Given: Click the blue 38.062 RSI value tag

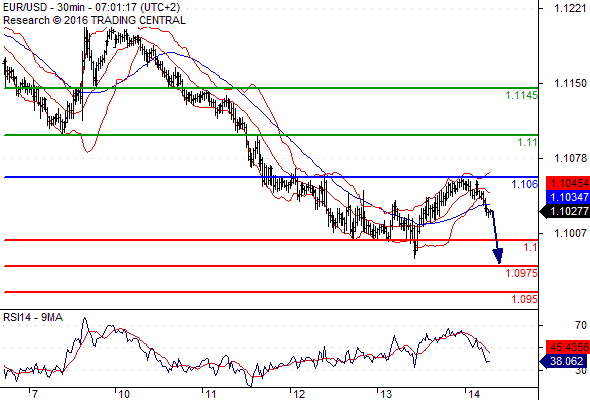Looking at the screenshot, I should (563, 362).
